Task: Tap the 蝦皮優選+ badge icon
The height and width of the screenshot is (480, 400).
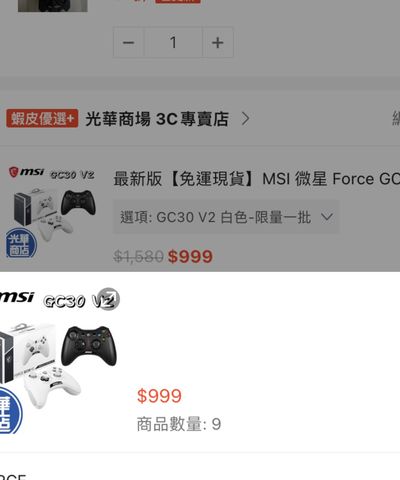Action: coord(42,118)
